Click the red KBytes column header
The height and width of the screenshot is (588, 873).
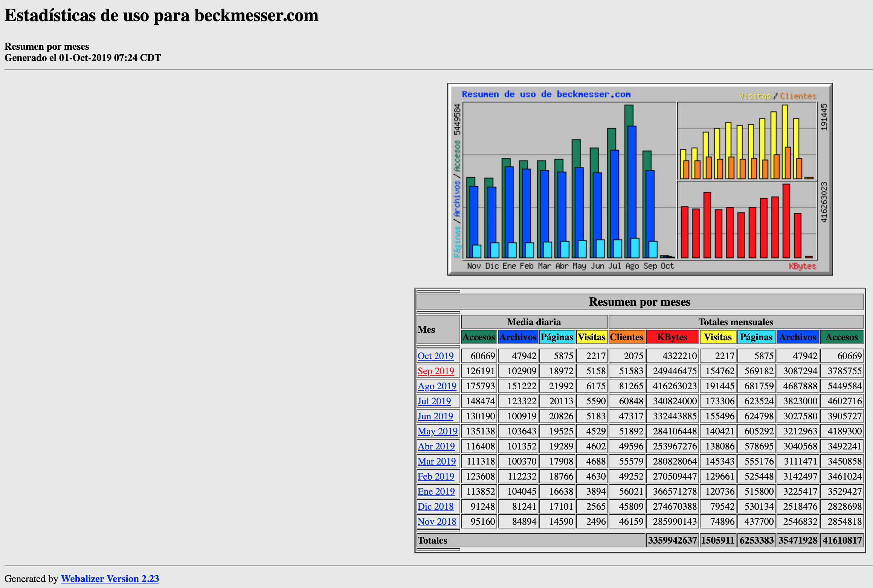coord(672,337)
